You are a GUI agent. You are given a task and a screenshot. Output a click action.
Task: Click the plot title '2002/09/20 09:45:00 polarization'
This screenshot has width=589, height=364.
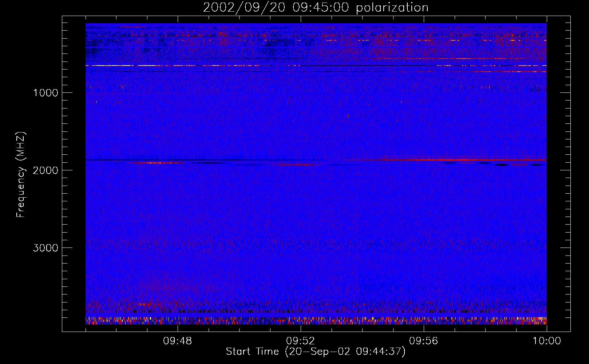point(316,8)
